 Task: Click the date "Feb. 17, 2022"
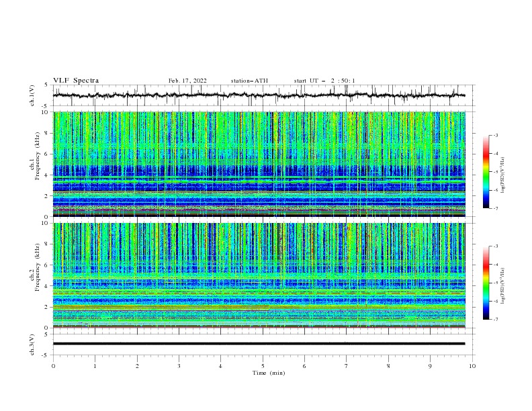click(187, 81)
